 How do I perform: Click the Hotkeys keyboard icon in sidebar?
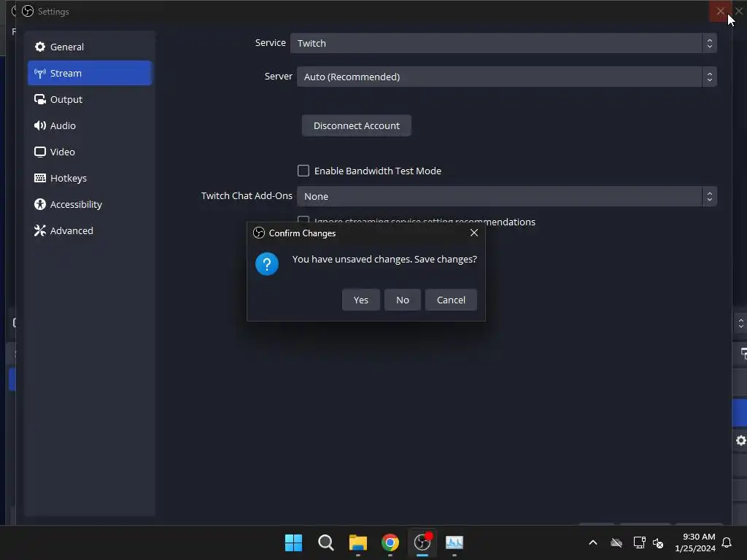(40, 178)
